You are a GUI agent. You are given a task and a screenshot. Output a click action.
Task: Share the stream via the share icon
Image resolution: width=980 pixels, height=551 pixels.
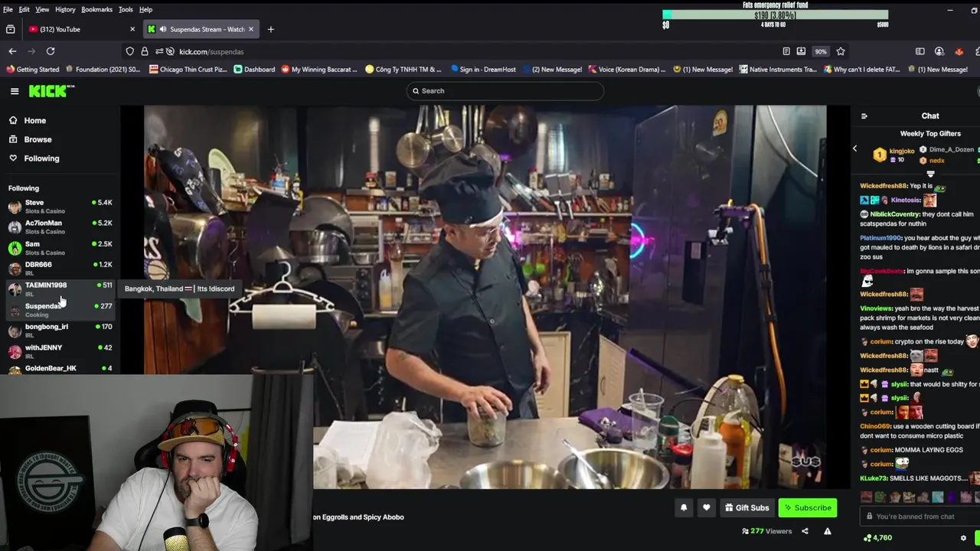point(805,531)
